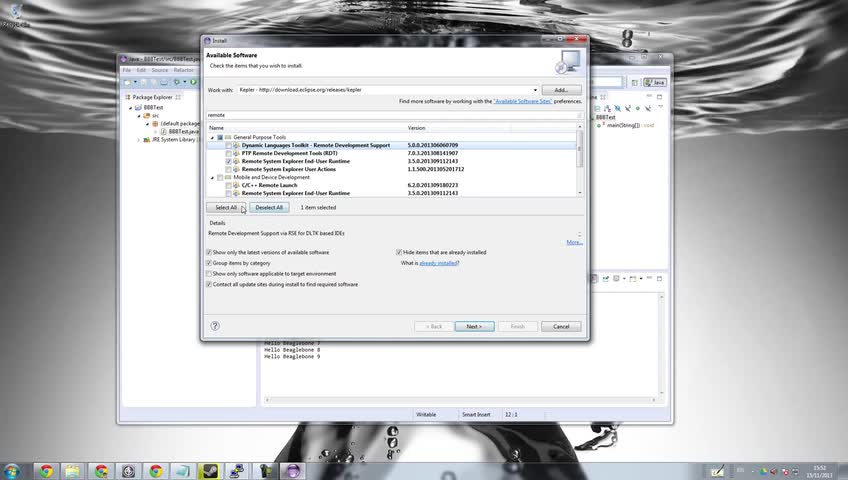Image resolution: width=848 pixels, height=480 pixels.
Task: Click the Writable status bar entry
Action: 426,415
